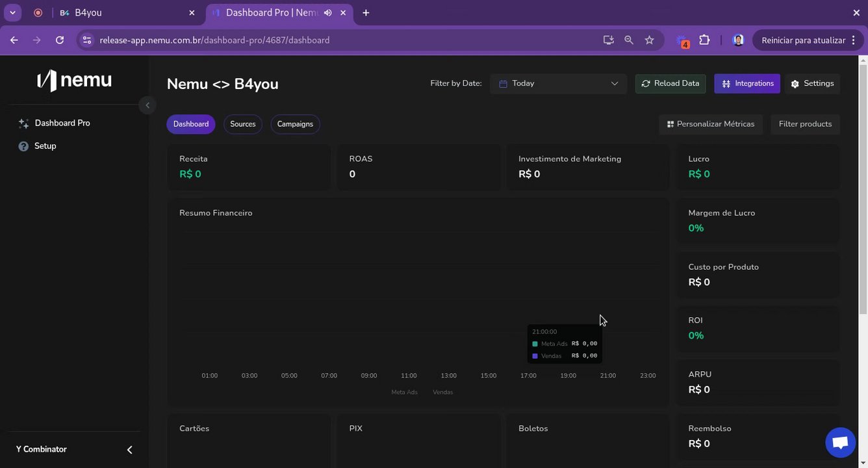Click the Custo por Produto card
Image resolution: width=868 pixels, height=468 pixels.
tap(758, 275)
